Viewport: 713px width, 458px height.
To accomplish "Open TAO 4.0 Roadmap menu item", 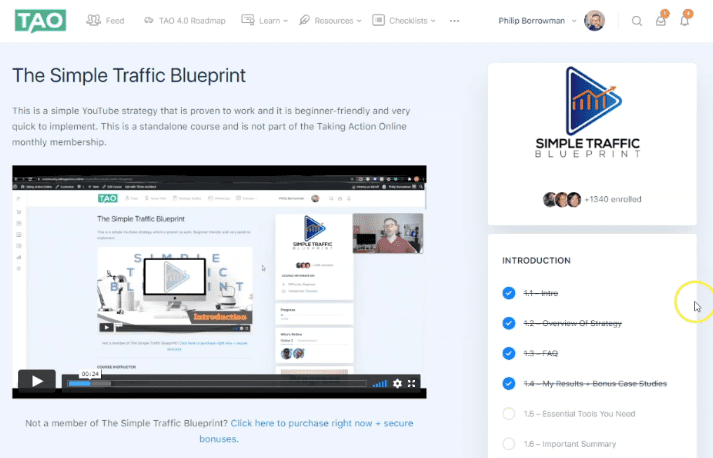I will (x=192, y=21).
